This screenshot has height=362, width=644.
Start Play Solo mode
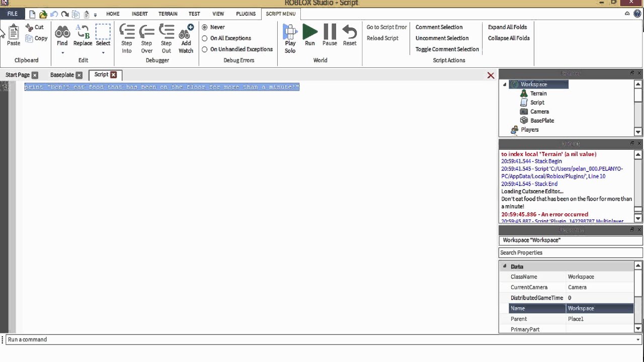(290, 39)
